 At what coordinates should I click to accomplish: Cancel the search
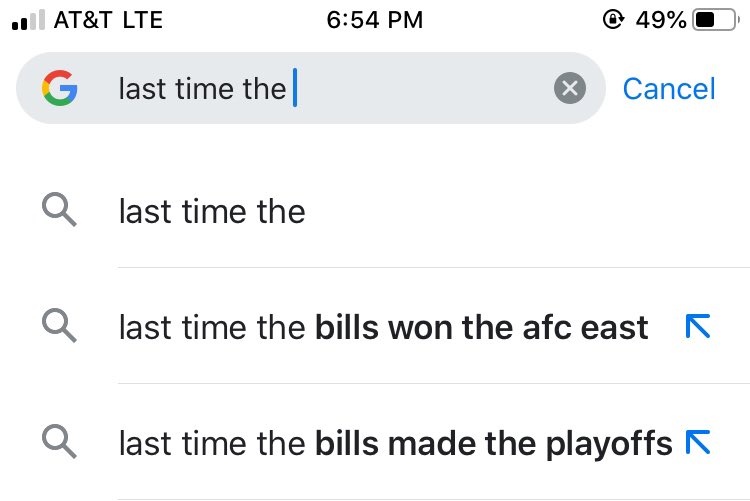coord(669,89)
